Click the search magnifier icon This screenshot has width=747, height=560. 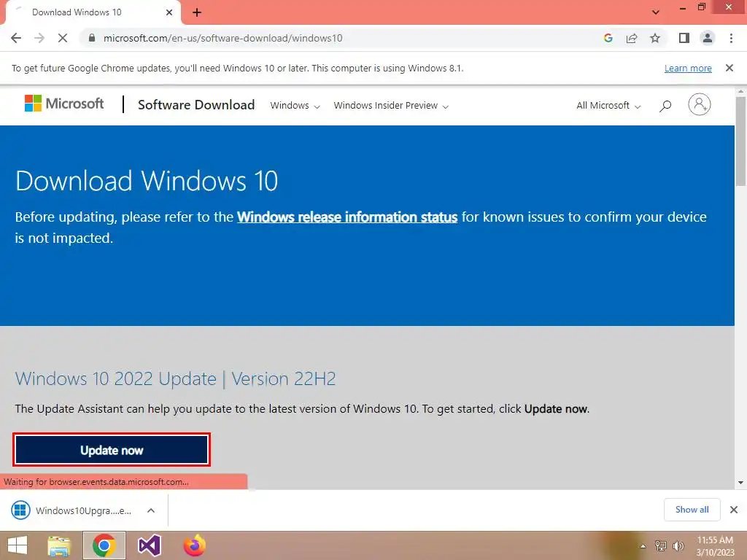665,106
